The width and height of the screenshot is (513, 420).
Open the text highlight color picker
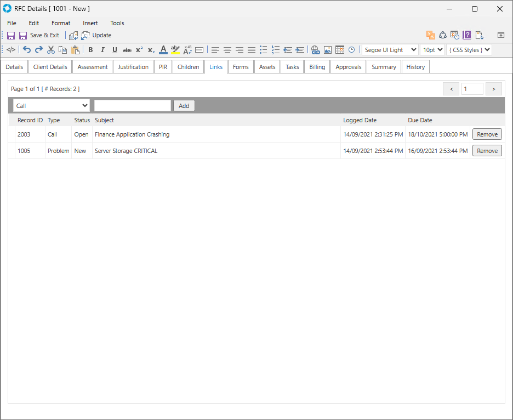tap(175, 50)
